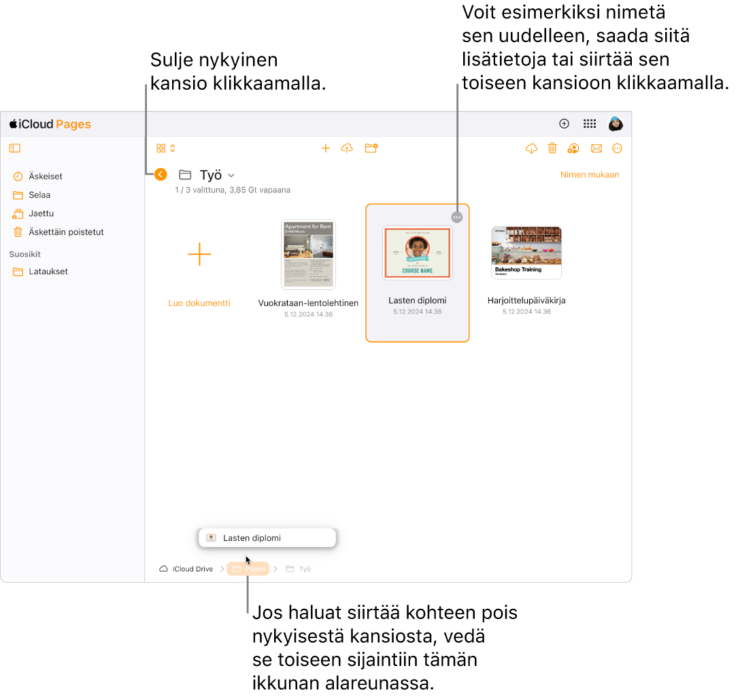Screen dimensions: 740x700
Task: Click Vuokrataan-lentolehtinen file name
Action: click(x=308, y=303)
